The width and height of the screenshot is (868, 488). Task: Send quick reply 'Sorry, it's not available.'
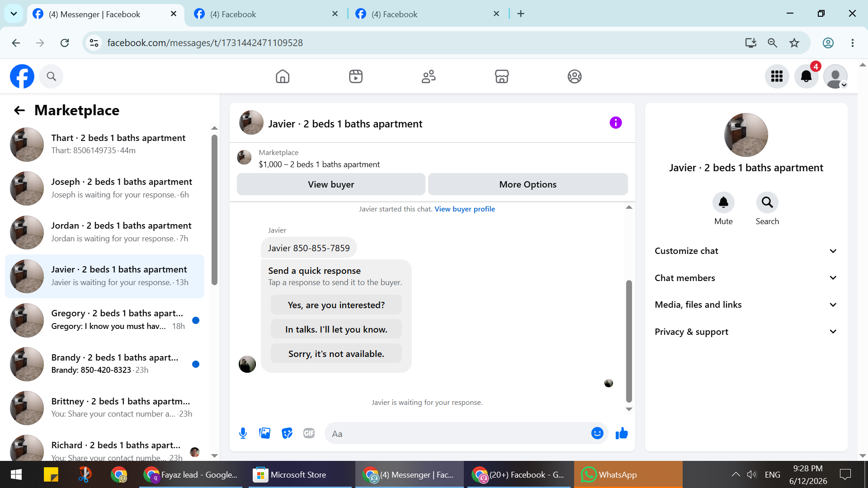336,354
